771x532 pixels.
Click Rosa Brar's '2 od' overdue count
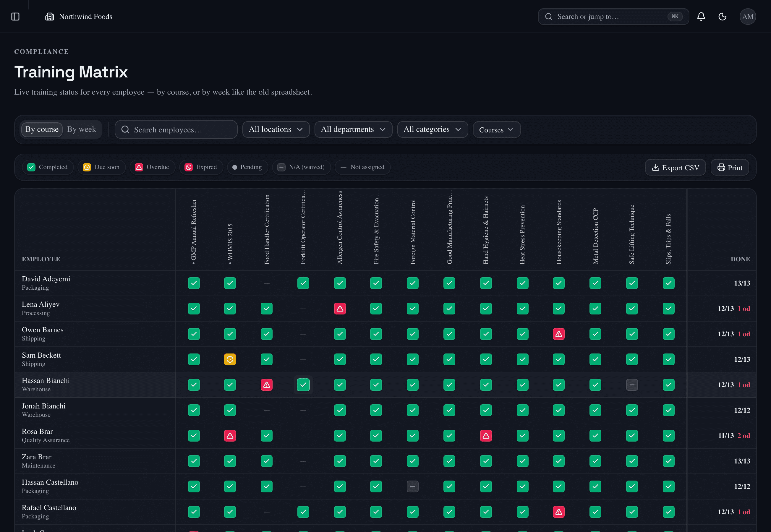coord(744,436)
